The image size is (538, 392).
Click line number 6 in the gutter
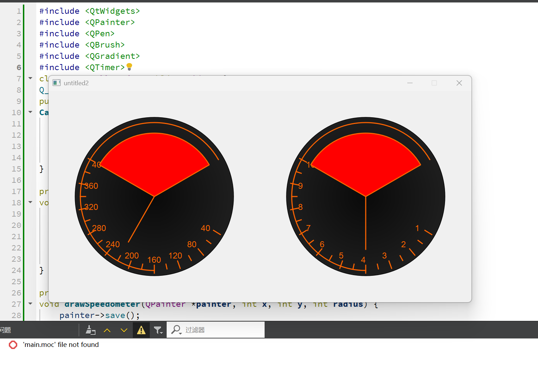click(19, 67)
